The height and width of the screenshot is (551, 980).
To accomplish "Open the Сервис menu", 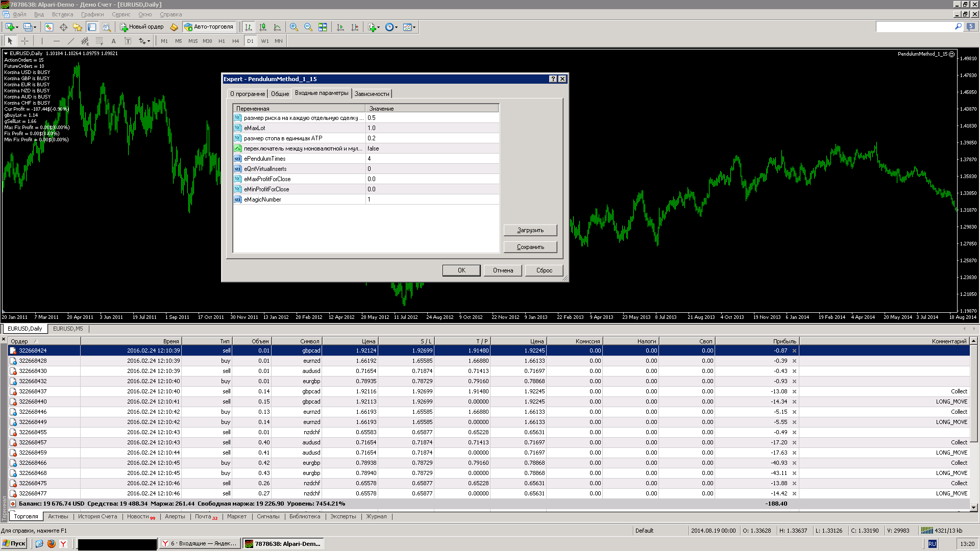I will [x=121, y=14].
